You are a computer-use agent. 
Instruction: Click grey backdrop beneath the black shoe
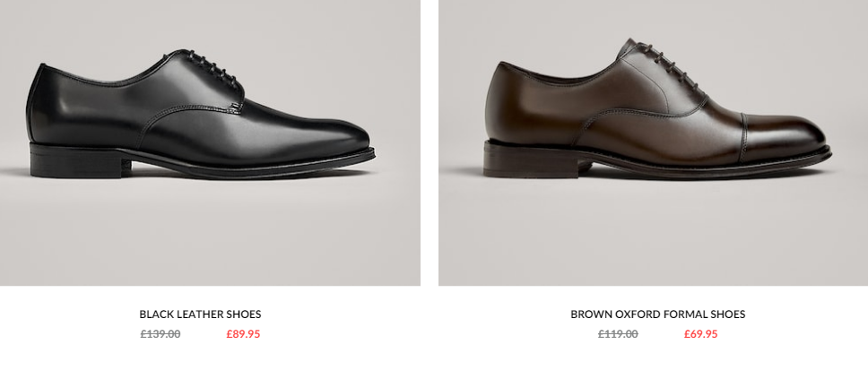[210, 232]
